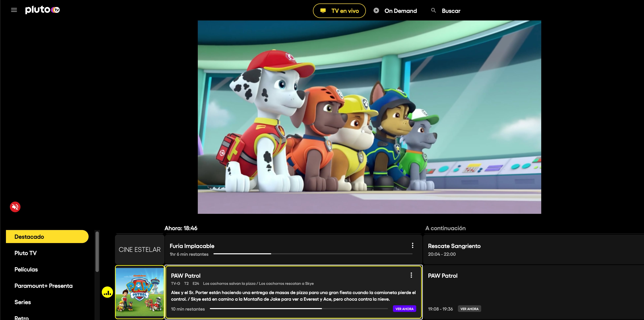Image resolution: width=644 pixels, height=320 pixels.
Task: Unmute audio with red speaker icon
Action: [15, 207]
